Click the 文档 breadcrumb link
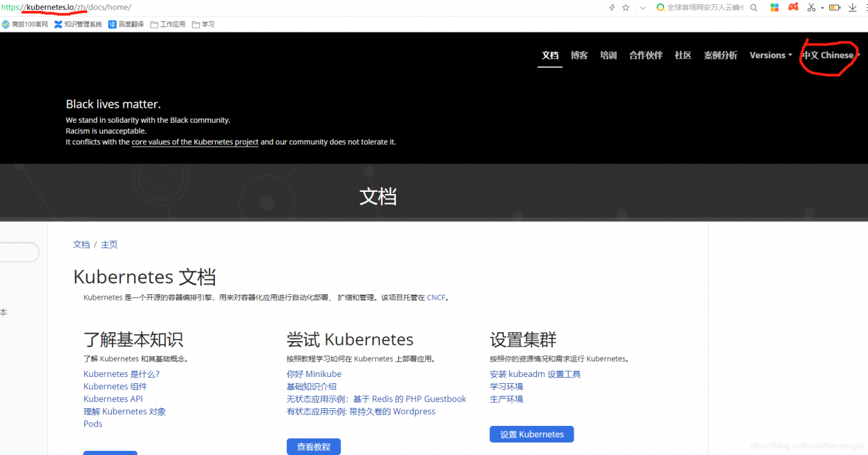This screenshot has width=868, height=455. coord(81,245)
